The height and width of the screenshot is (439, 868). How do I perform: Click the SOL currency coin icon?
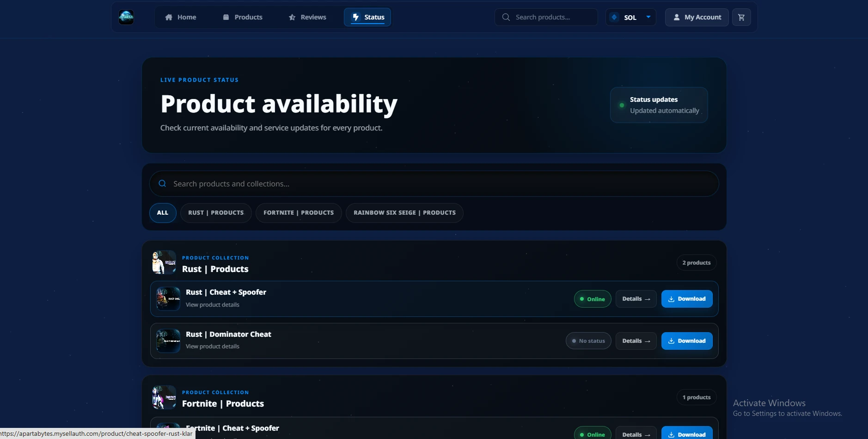(614, 17)
